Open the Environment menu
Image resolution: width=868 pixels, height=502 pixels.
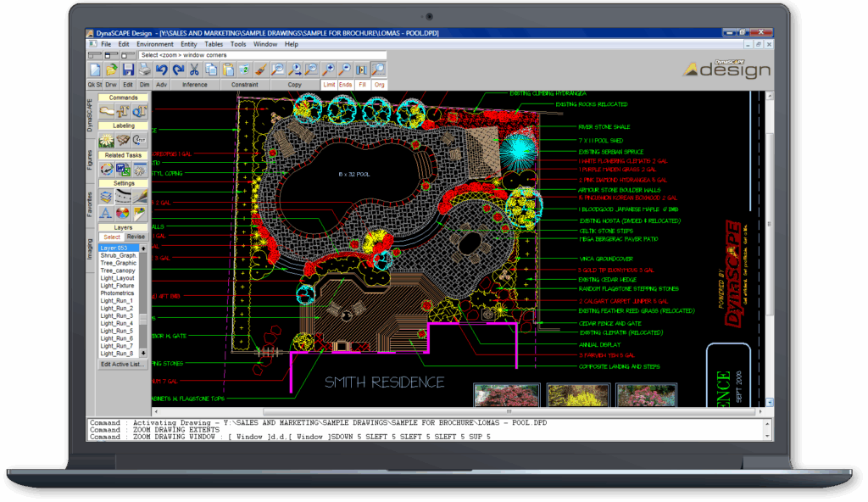click(155, 44)
